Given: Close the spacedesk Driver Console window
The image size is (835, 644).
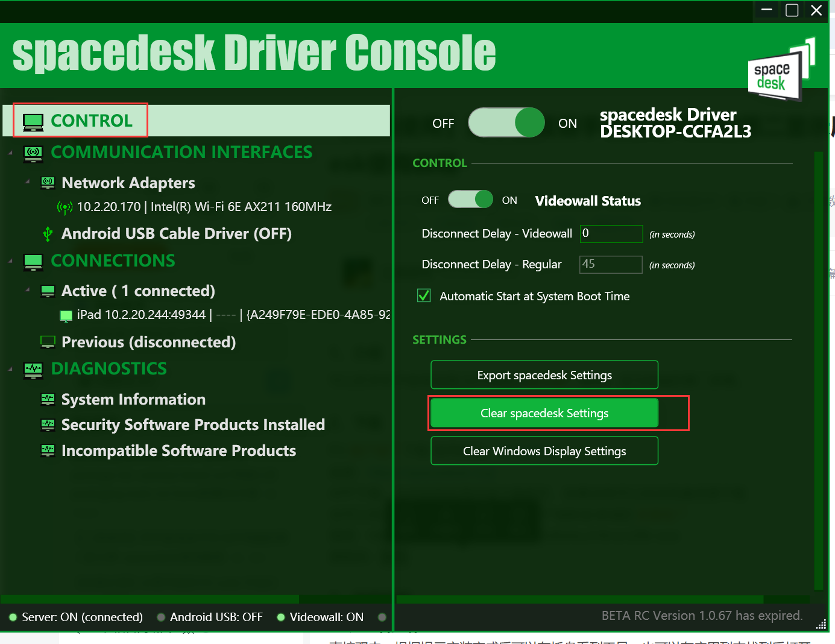Looking at the screenshot, I should coord(816,10).
